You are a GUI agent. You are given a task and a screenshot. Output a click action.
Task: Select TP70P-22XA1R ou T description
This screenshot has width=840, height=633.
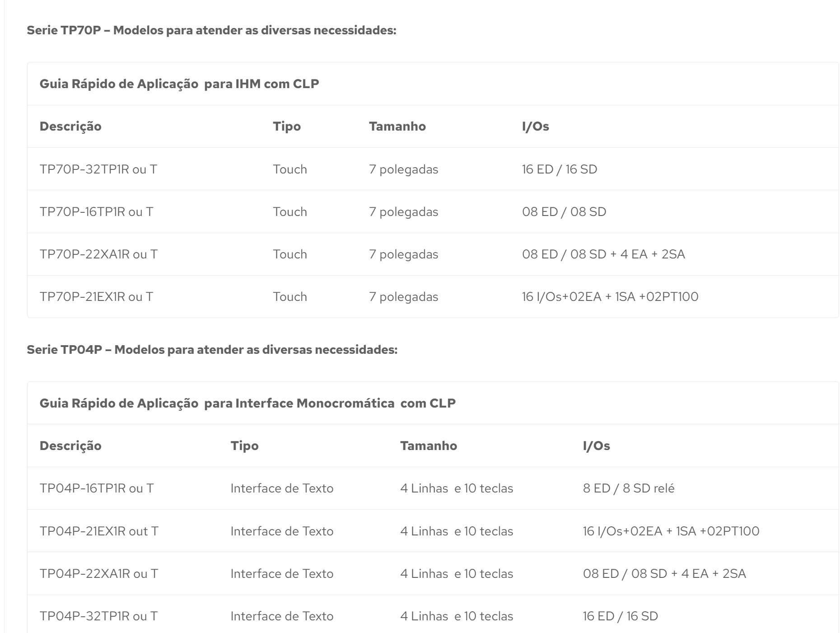(98, 254)
